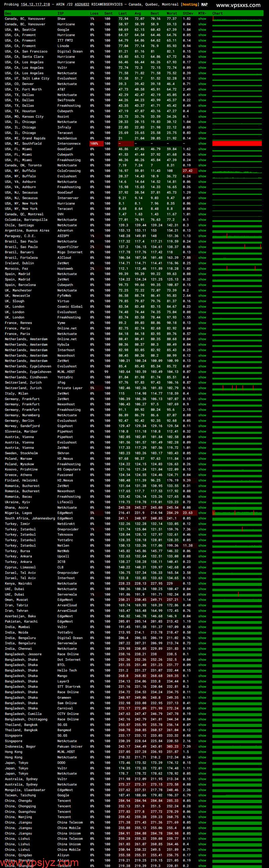Open the chart for Zurich Private Layer
This screenshot has height=868, width=269.
coord(237,388)
